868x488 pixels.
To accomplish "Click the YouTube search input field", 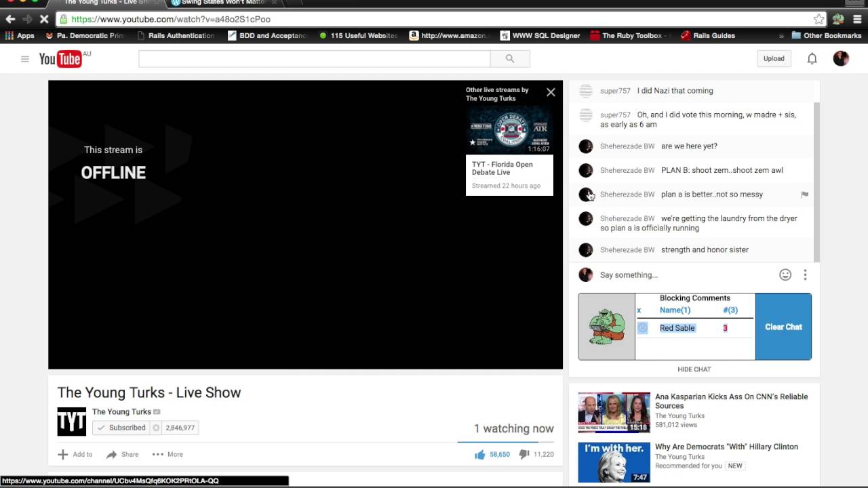I will point(314,59).
